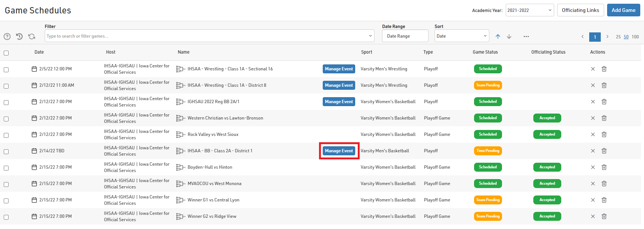Cancel the Boyden-Hull vs Hinton game

coord(593,167)
